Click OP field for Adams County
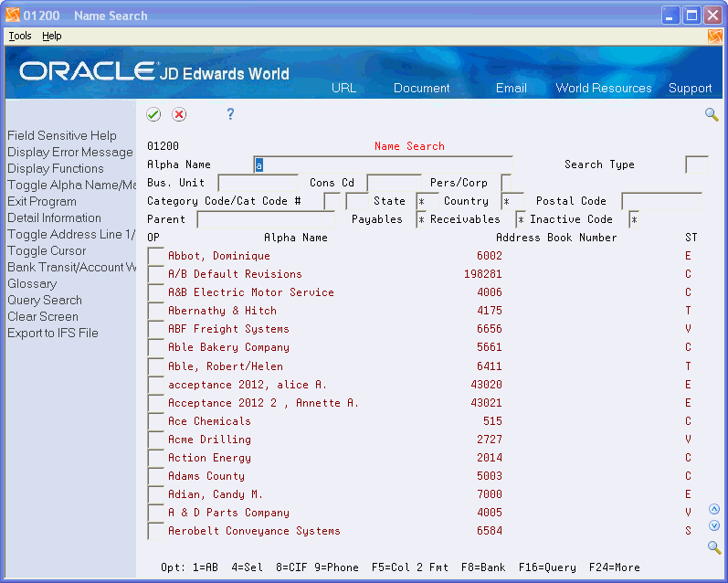 155,476
